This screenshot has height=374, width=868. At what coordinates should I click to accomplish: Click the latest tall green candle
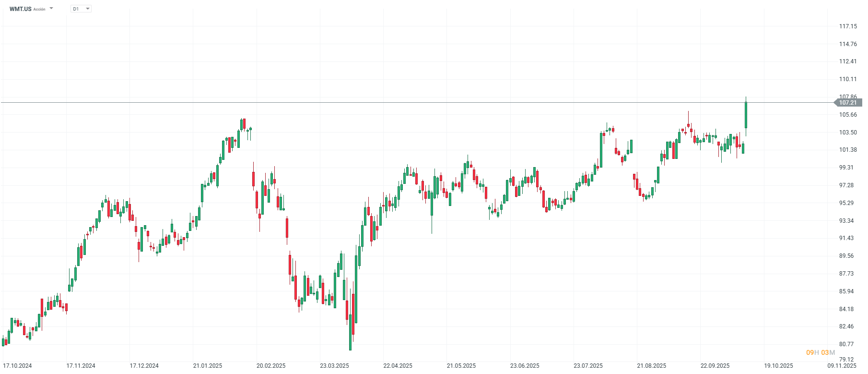click(x=746, y=115)
